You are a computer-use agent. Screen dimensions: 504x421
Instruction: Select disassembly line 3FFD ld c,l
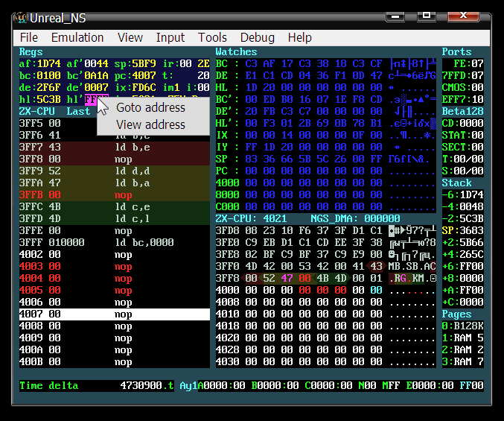(115, 219)
